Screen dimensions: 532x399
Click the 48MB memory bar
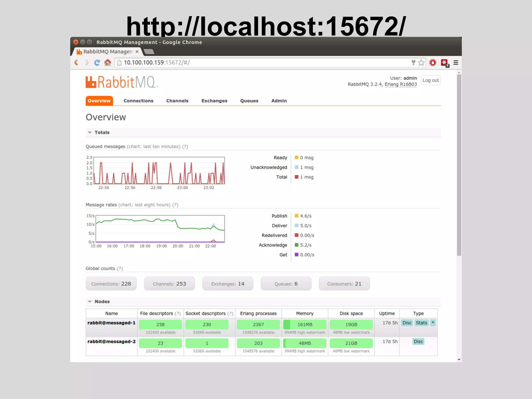point(305,343)
